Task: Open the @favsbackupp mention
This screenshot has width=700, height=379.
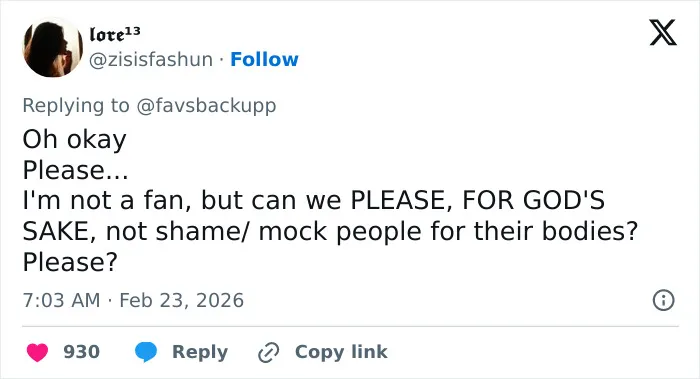Action: (x=206, y=106)
